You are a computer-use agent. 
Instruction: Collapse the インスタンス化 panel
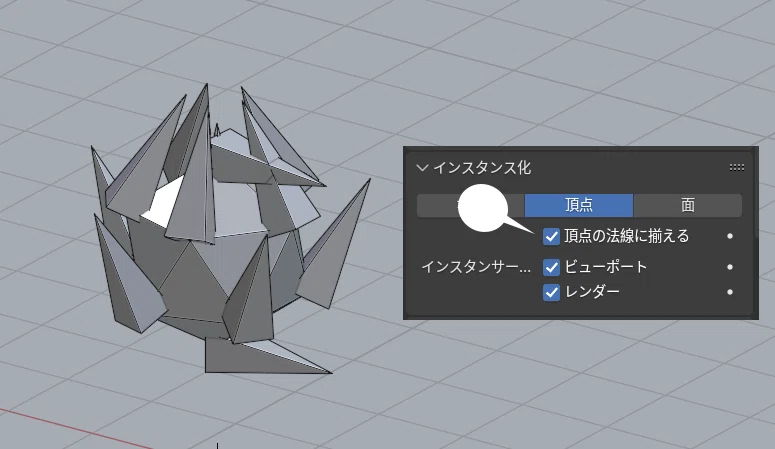(422, 168)
